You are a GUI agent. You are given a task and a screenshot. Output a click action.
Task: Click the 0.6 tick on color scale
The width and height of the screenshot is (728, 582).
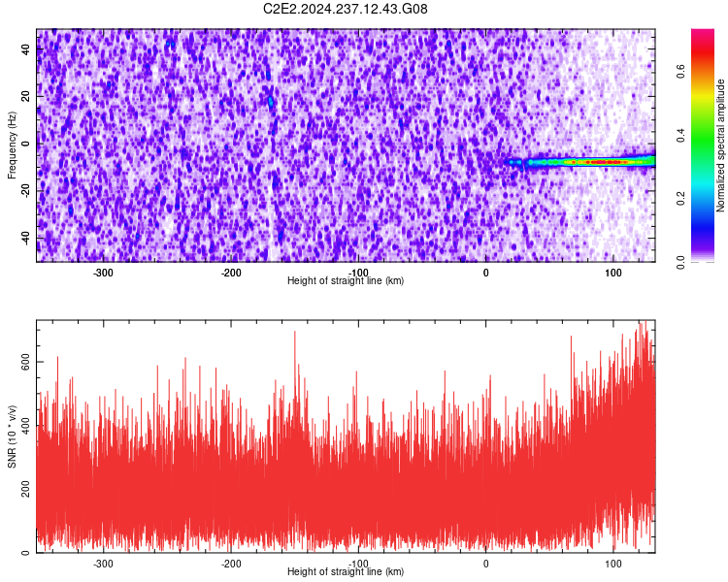[680, 72]
